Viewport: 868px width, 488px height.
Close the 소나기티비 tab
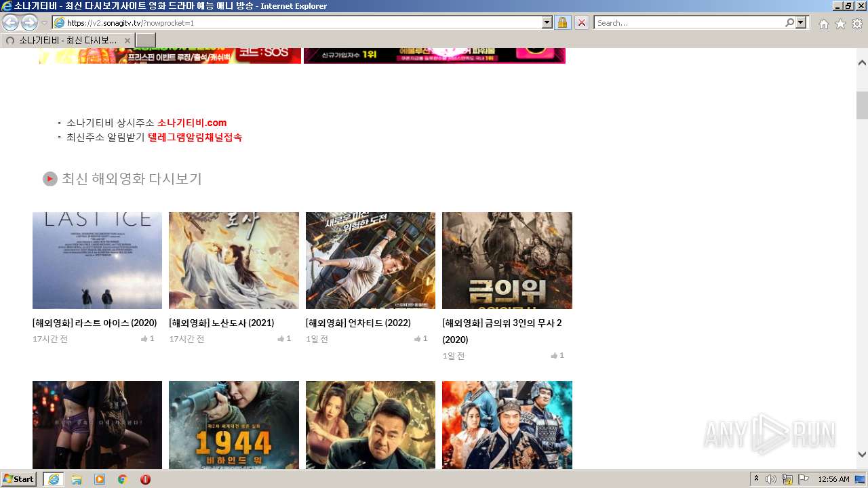127,41
